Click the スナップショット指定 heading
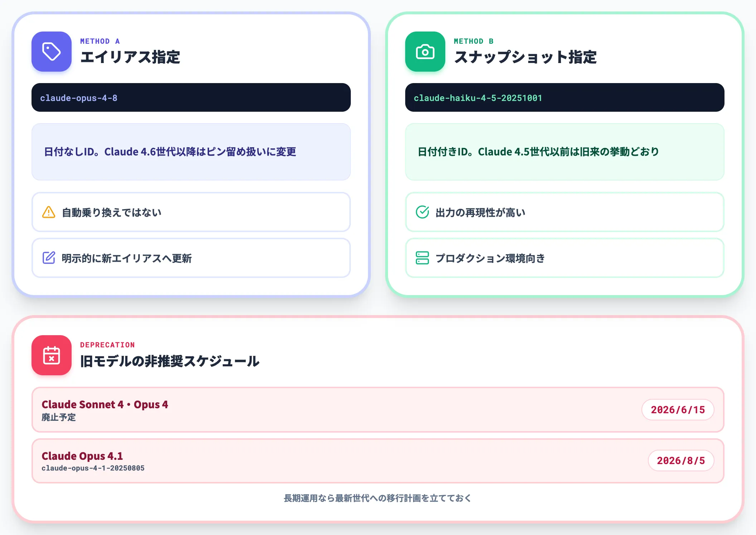Viewport: 756px width, 535px height. point(525,57)
